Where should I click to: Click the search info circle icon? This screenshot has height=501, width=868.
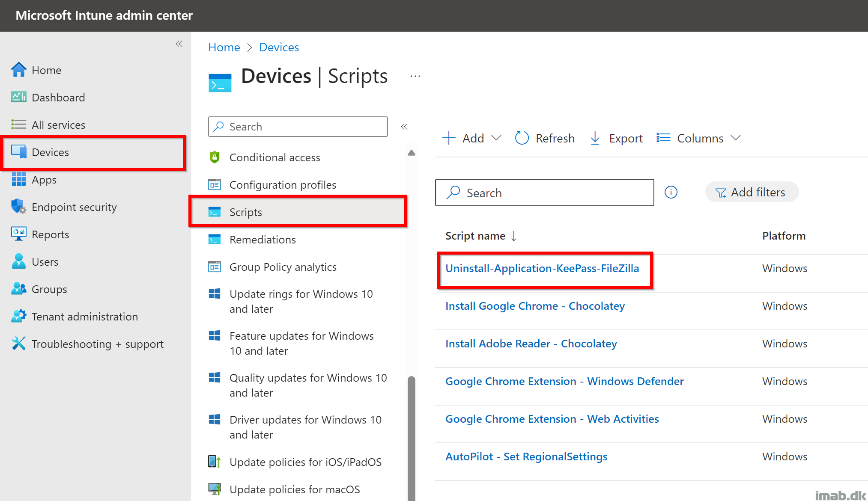pos(671,193)
